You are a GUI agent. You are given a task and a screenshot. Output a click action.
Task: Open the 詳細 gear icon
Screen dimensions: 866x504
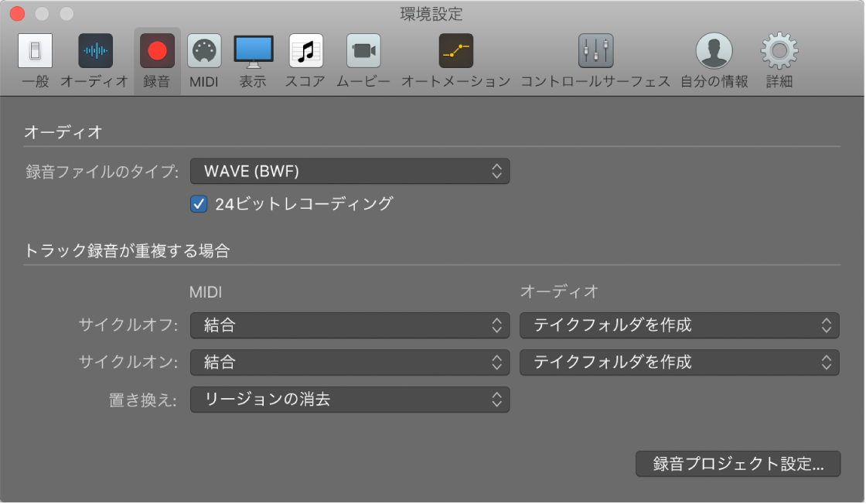(x=779, y=51)
